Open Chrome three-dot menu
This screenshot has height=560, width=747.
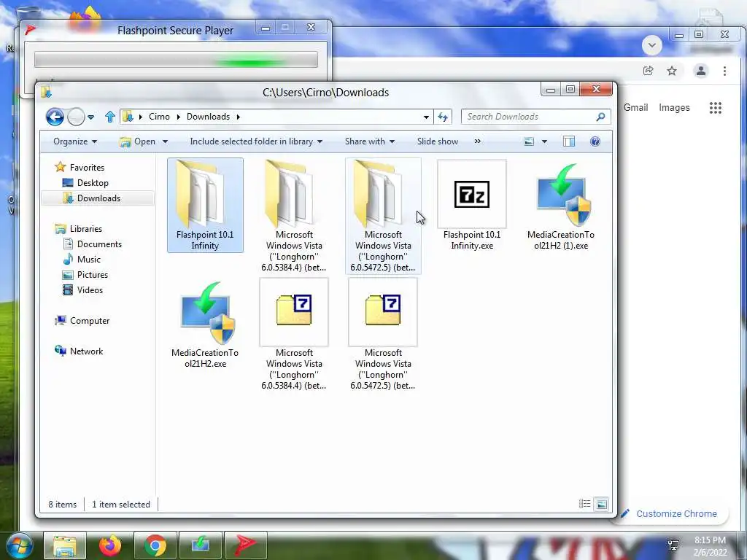[x=724, y=71]
